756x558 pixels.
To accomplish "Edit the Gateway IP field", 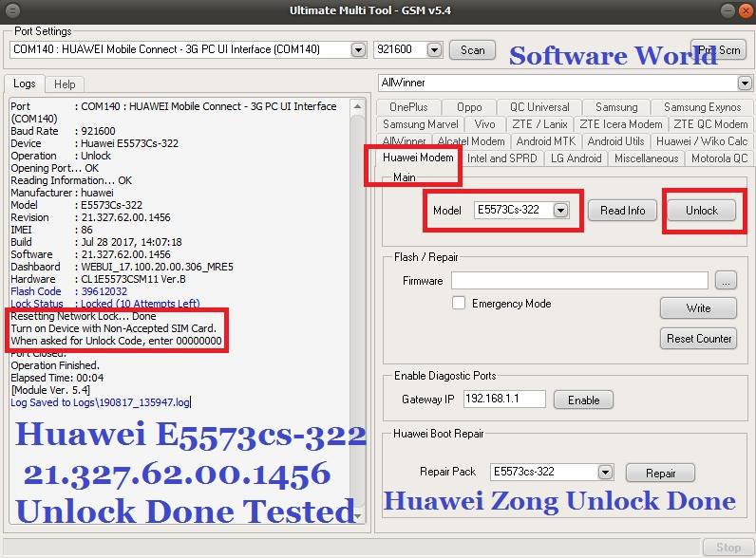I will pos(504,399).
